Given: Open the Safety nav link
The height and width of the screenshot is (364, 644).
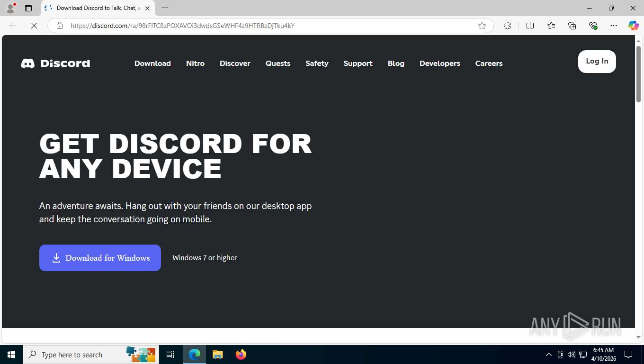Looking at the screenshot, I should coord(317,63).
